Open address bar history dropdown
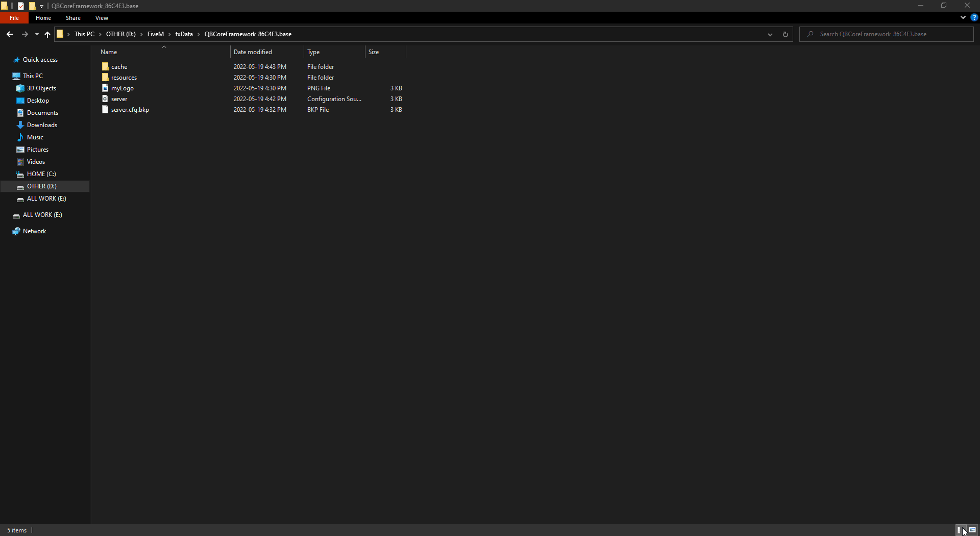980x536 pixels. (770, 34)
